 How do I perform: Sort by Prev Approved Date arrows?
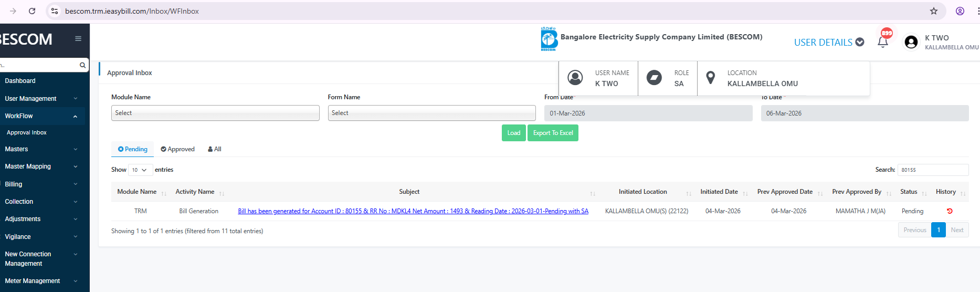820,194
